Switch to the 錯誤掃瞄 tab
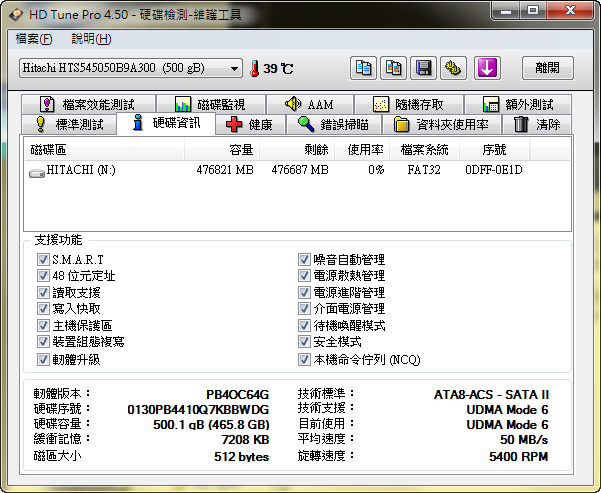The image size is (601, 493). click(x=333, y=124)
